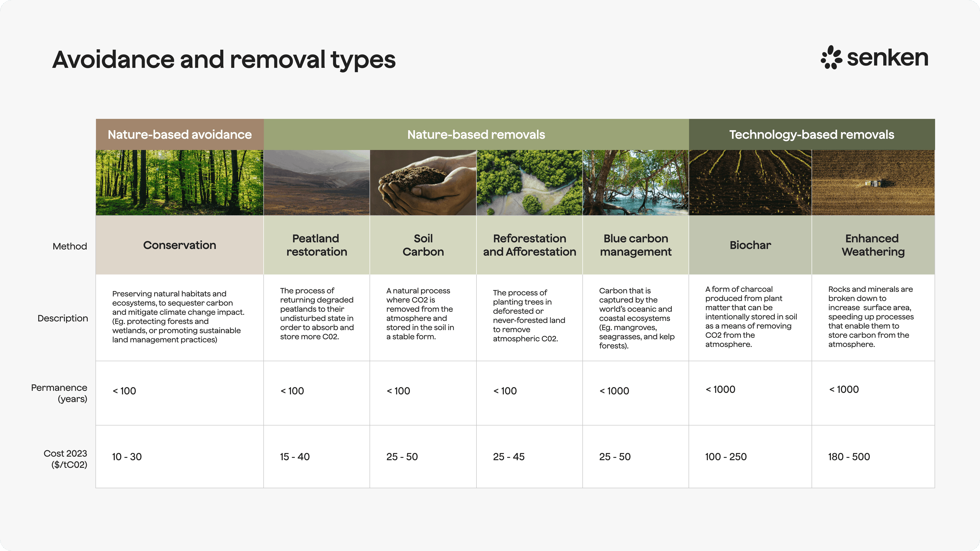Click the cost value 10 - 30
The image size is (980, 551).
coord(127,456)
